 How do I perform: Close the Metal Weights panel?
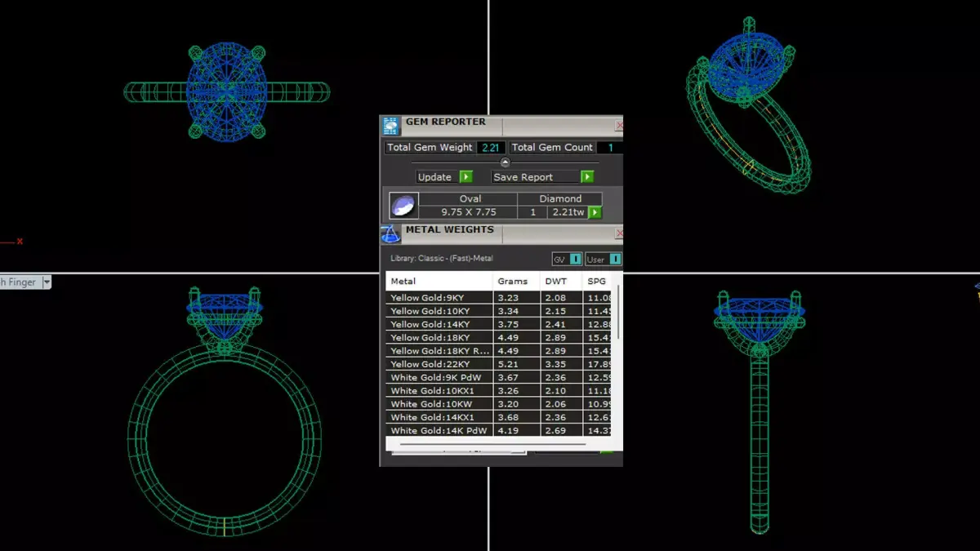pos(619,234)
